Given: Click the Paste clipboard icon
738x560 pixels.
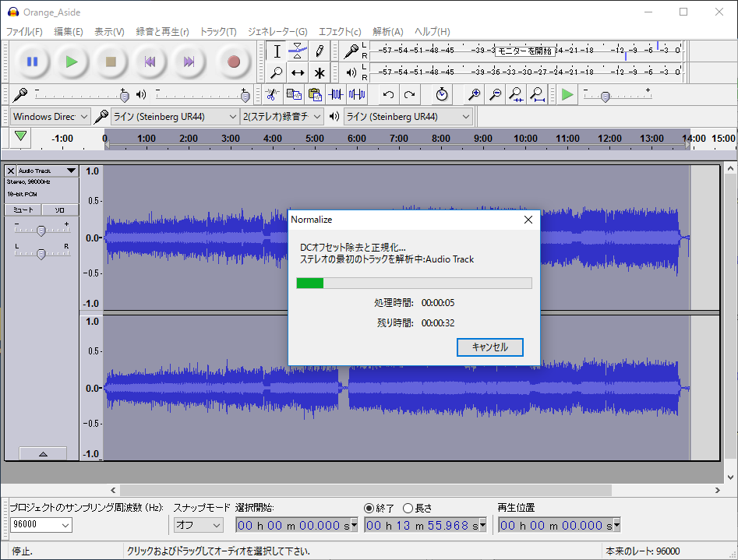Looking at the screenshot, I should point(315,94).
